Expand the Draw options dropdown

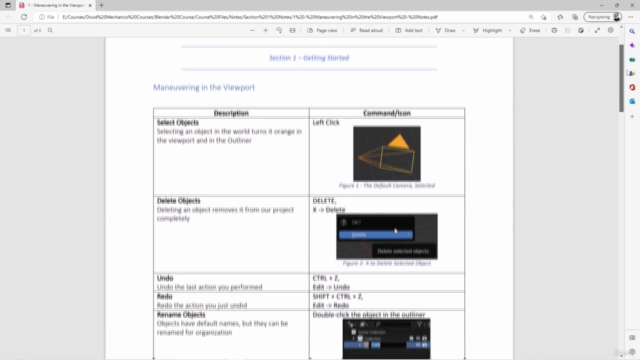[463, 31]
